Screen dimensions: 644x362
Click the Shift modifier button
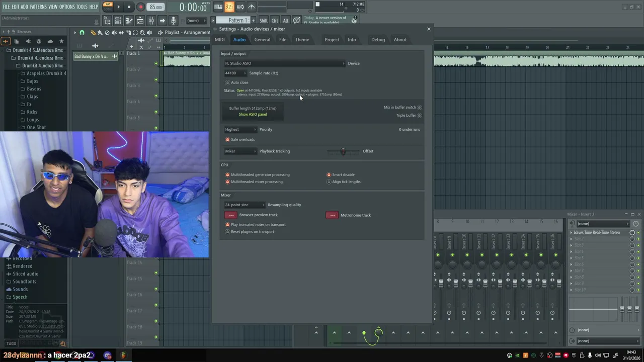[x=264, y=21]
